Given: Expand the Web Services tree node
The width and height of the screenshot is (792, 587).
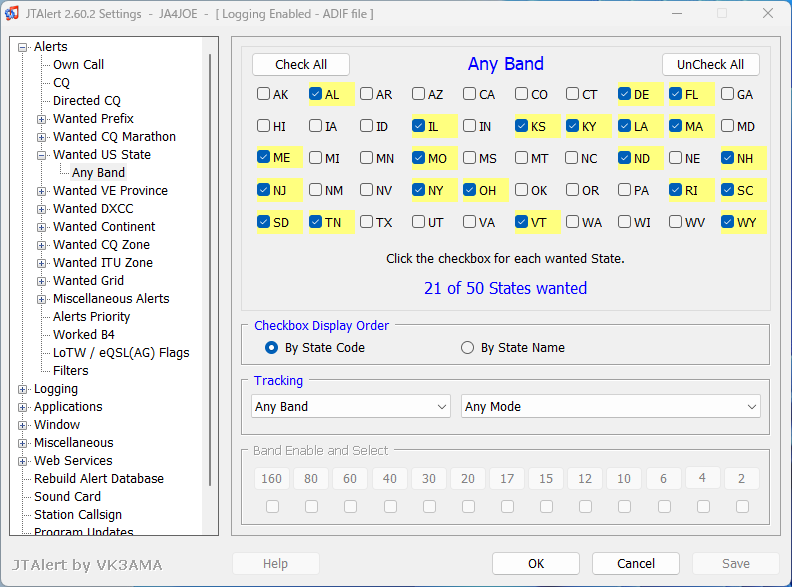Looking at the screenshot, I should (x=22, y=461).
